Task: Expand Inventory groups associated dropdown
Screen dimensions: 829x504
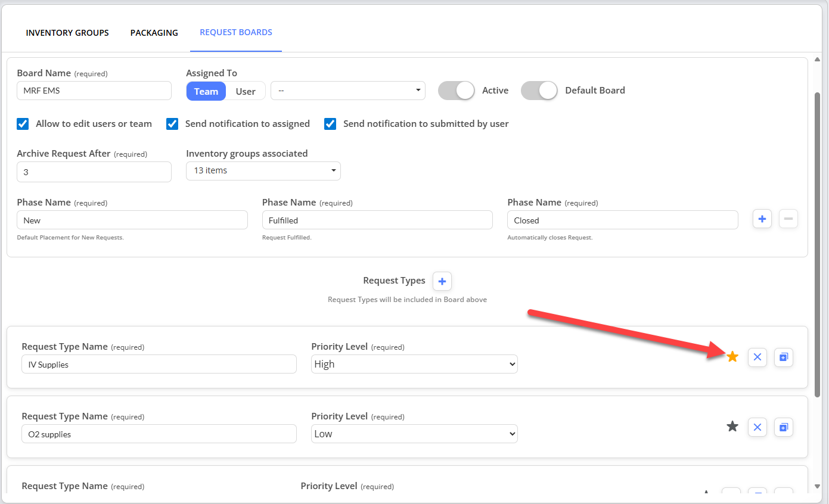Action: [263, 171]
